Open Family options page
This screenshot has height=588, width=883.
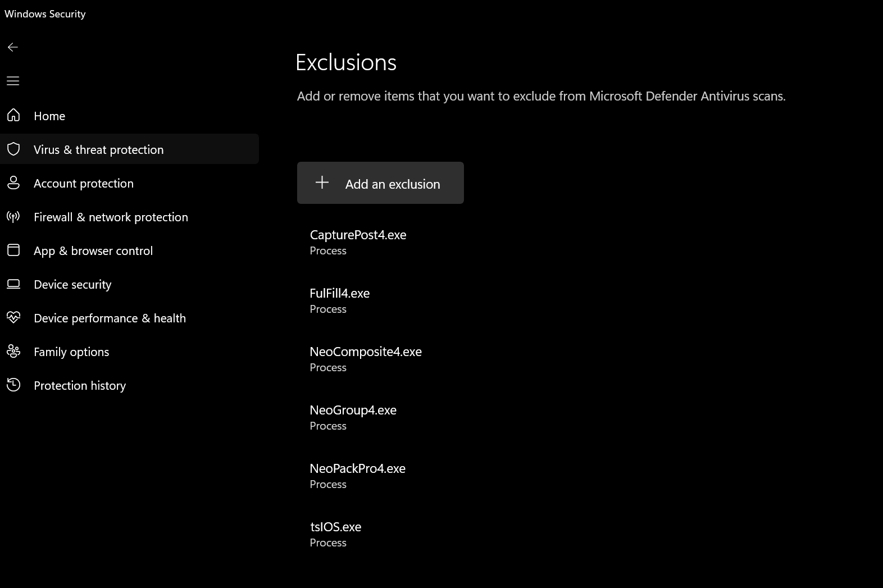point(129,352)
